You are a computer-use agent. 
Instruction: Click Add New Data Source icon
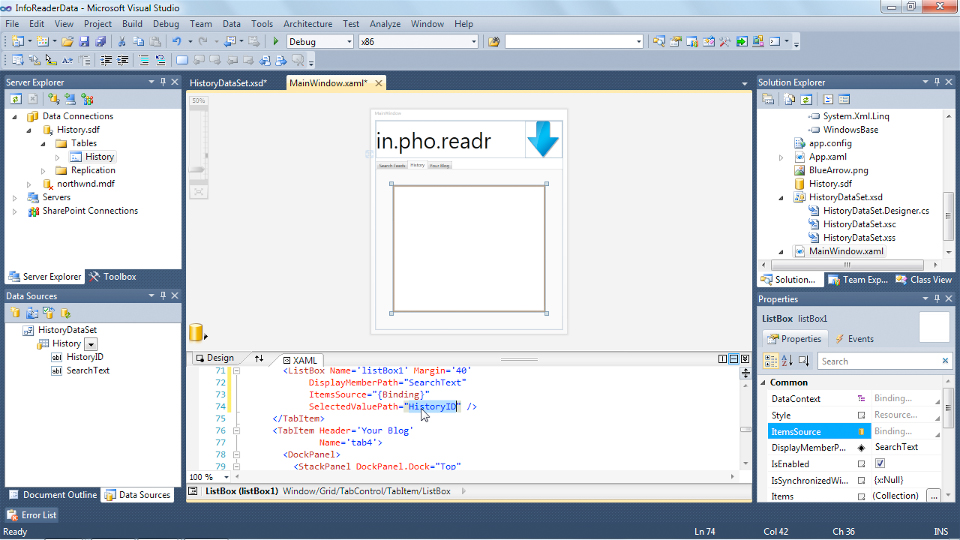point(15,313)
